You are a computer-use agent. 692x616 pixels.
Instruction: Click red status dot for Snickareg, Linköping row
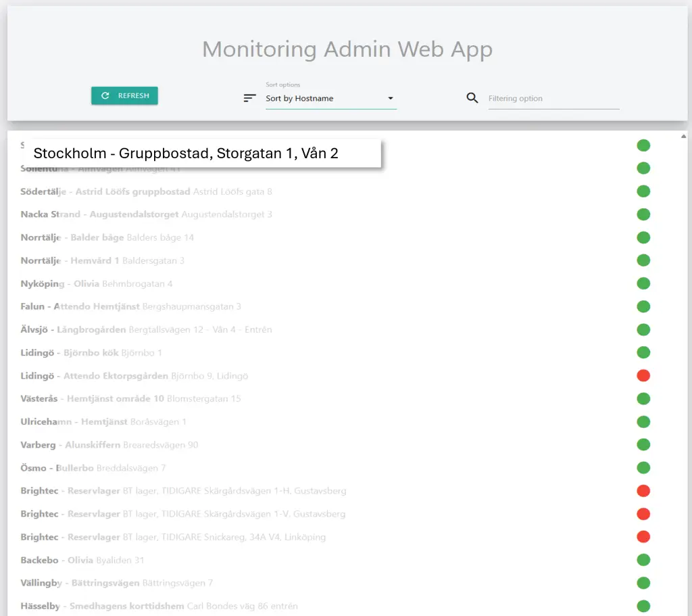(643, 537)
